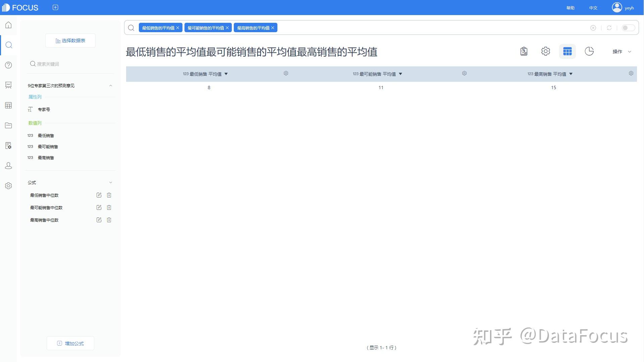
Task: Click the 属性列 section label
Action: [35, 97]
